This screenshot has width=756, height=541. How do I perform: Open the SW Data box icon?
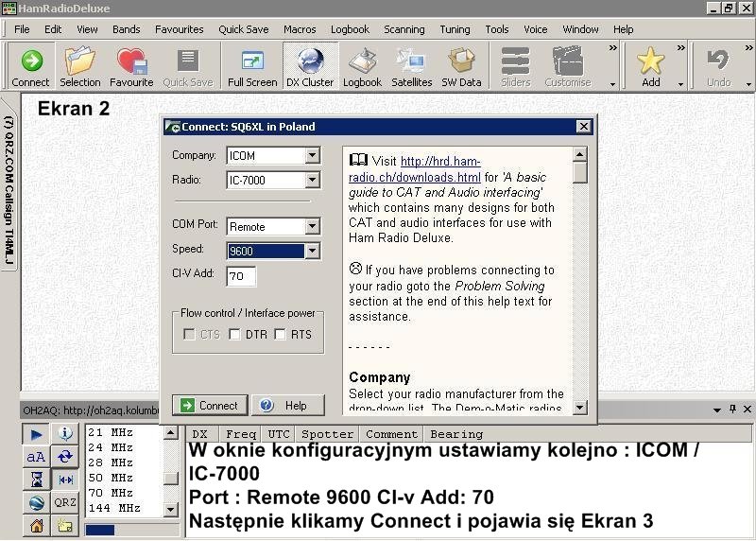pyautogui.click(x=461, y=66)
